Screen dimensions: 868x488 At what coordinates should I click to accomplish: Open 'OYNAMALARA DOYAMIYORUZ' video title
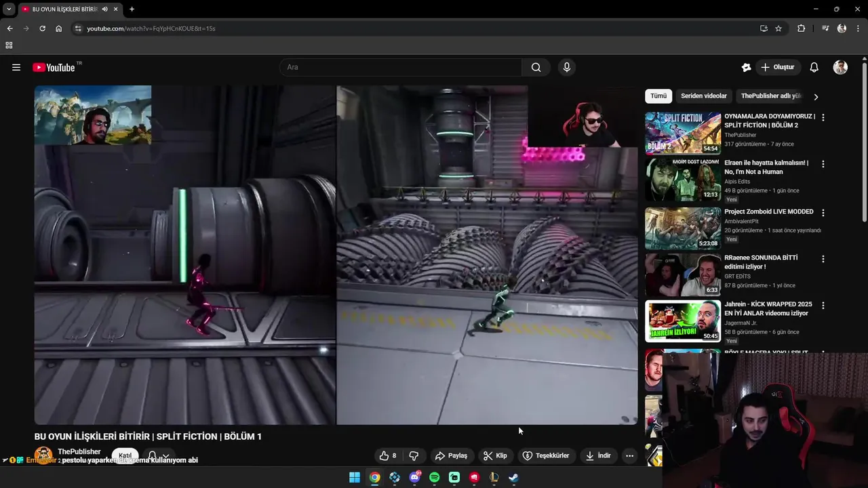point(770,121)
